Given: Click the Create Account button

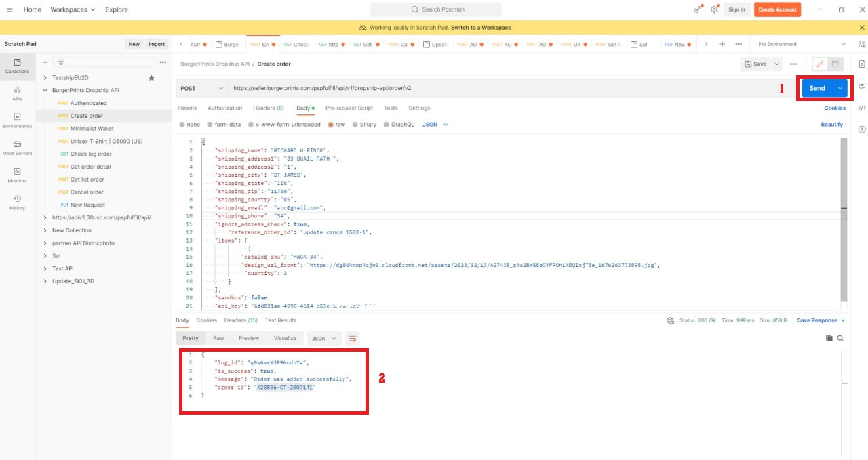Looking at the screenshot, I should pyautogui.click(x=777, y=9).
